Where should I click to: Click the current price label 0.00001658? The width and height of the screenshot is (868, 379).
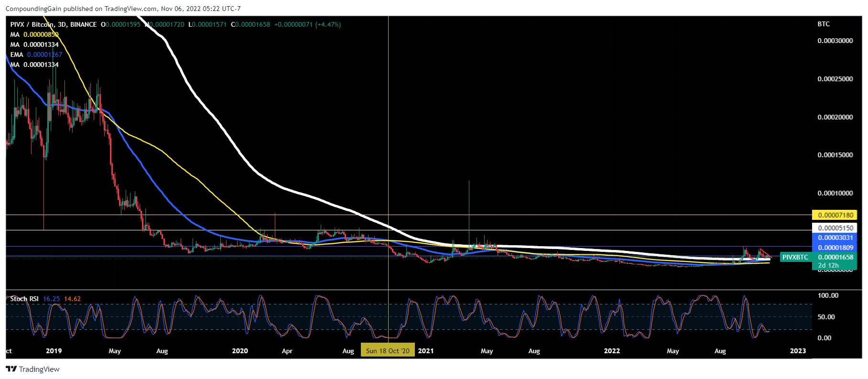tap(835, 257)
